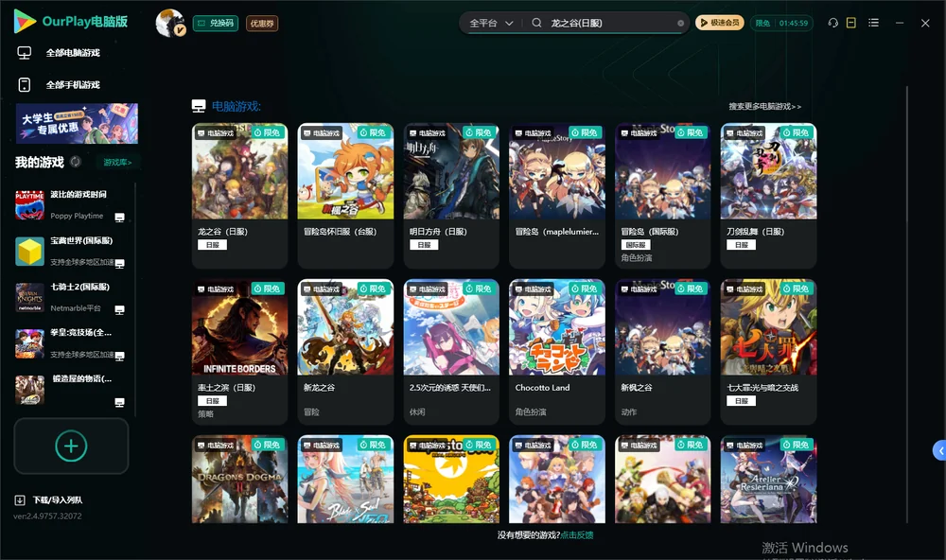This screenshot has height=560, width=946.
Task: Open the 新龙之谷 game card
Action: 345,352
